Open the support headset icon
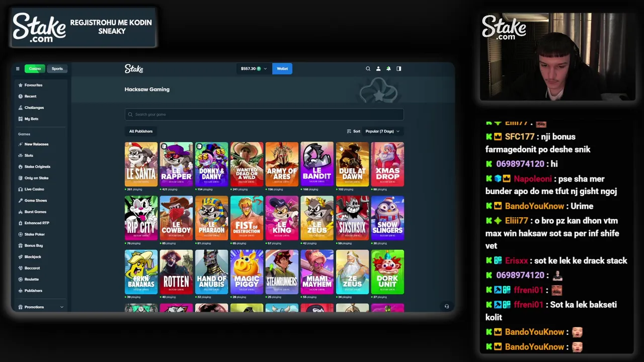 pos(446,306)
